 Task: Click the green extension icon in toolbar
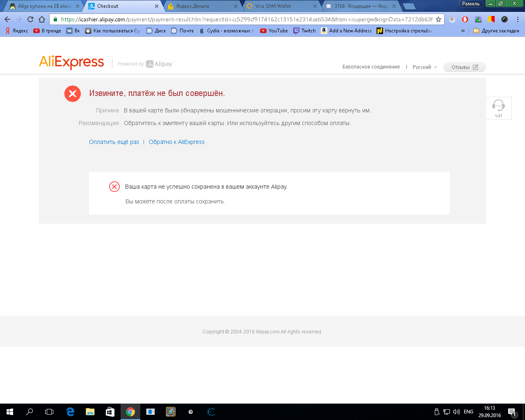tap(478, 19)
